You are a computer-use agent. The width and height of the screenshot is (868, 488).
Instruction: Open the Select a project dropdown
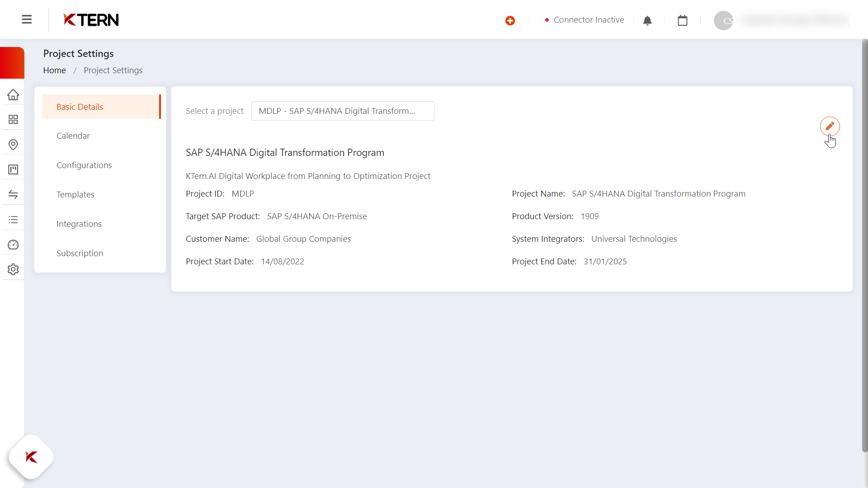343,111
